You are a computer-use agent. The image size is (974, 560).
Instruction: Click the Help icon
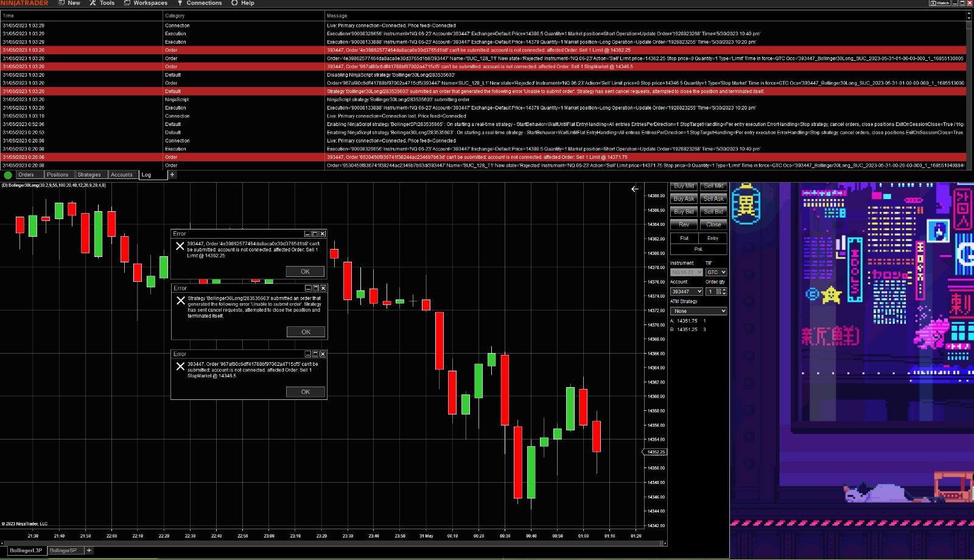(x=234, y=3)
